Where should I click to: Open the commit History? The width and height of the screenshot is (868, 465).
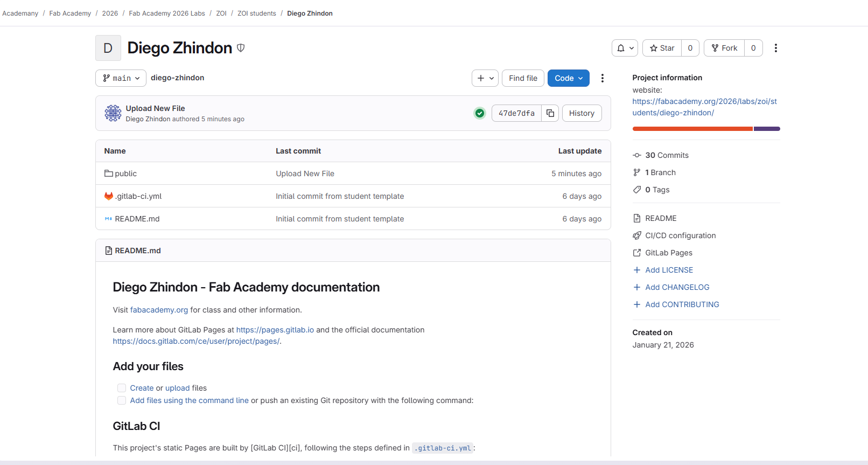click(x=582, y=113)
